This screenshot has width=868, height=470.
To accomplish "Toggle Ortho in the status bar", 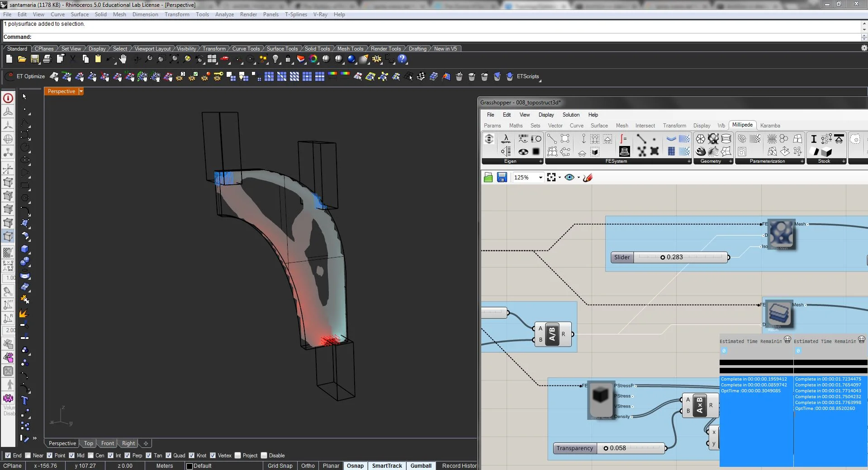I will tap(308, 466).
